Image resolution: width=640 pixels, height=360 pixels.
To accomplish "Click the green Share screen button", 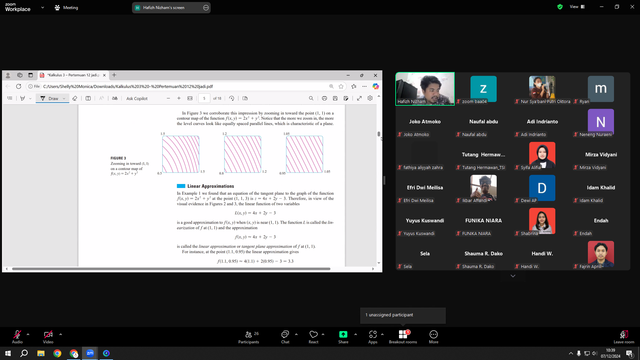I will click(343, 336).
